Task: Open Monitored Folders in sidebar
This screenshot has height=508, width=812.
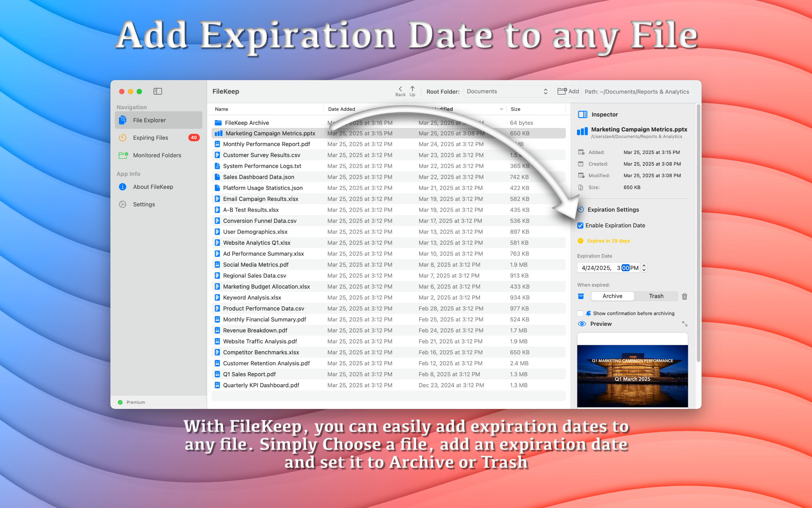Action: click(x=158, y=155)
